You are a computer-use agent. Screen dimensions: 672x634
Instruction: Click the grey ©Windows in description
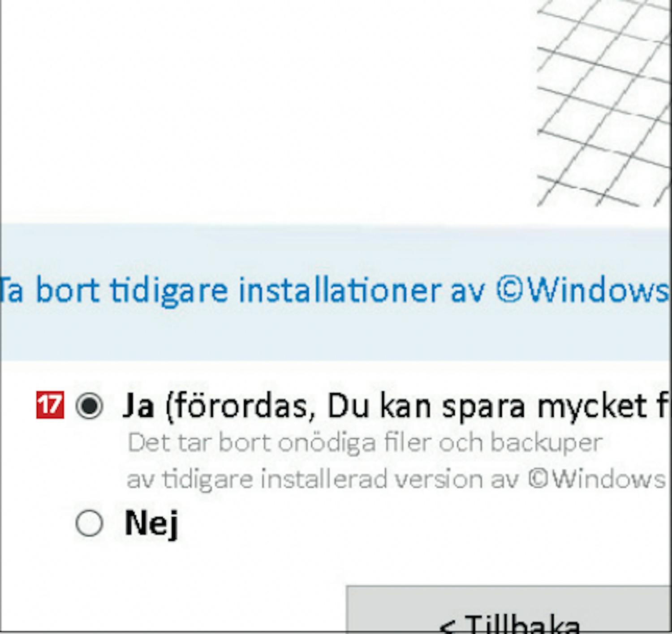(597, 480)
